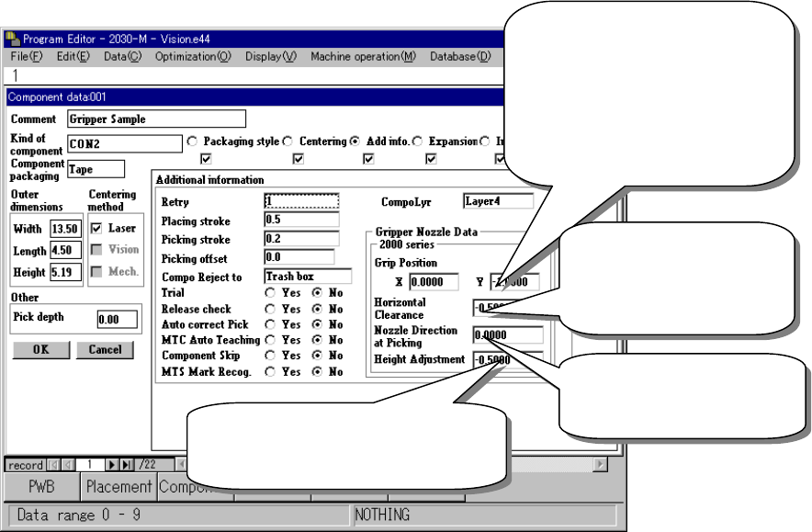Click the Program Editor title bar icon

[13, 39]
